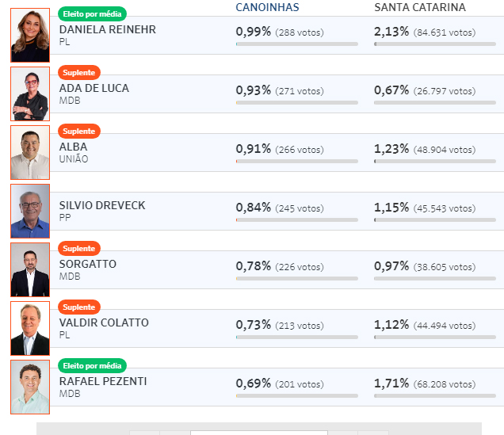This screenshot has width=504, height=435.
Task: Click Daniela Reinehr's Canoinhas vote progress bar
Action: pos(297,44)
